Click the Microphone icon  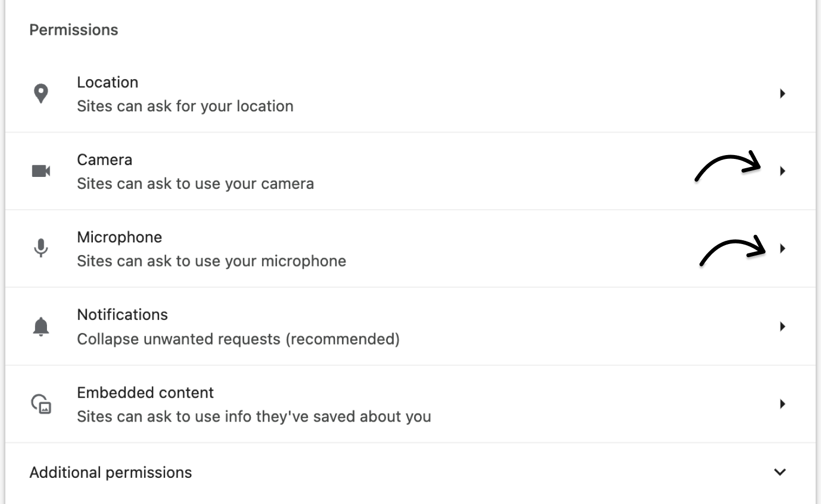pyautogui.click(x=40, y=248)
